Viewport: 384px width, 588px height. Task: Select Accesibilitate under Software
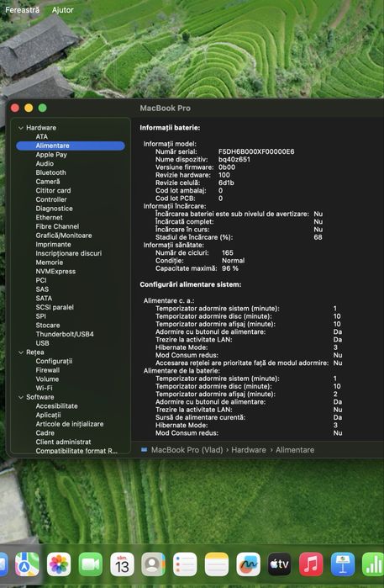56,406
